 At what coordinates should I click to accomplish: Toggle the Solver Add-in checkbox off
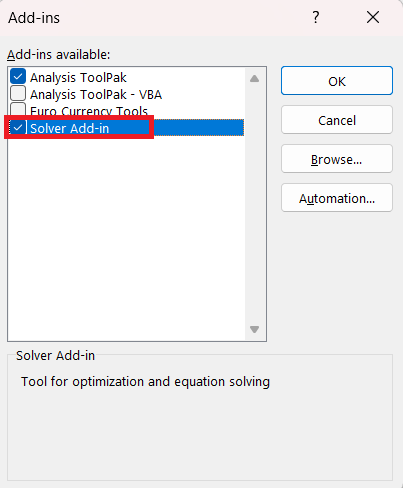(18, 128)
